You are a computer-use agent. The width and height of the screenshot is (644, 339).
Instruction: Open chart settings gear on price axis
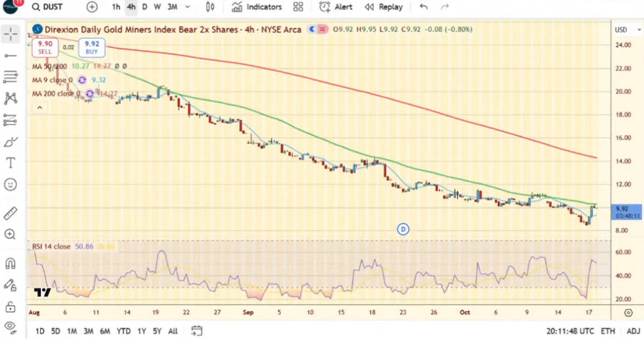[x=628, y=313]
